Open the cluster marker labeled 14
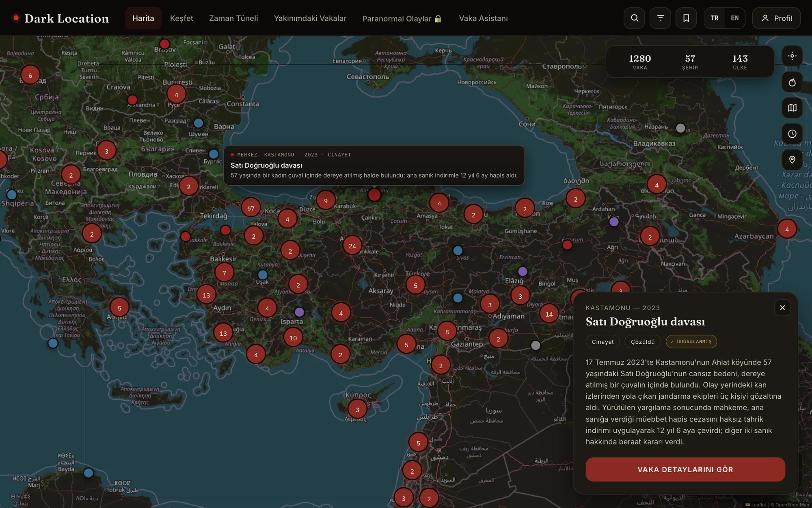Viewport: 812px width, 508px height. (x=549, y=314)
